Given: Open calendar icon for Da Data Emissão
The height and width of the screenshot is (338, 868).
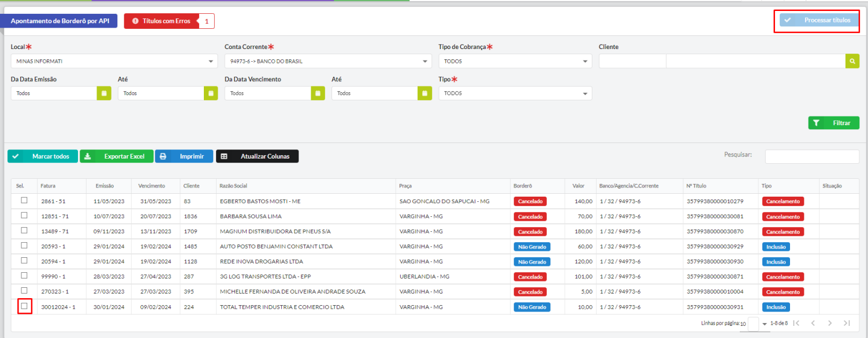Looking at the screenshot, I should point(104,93).
